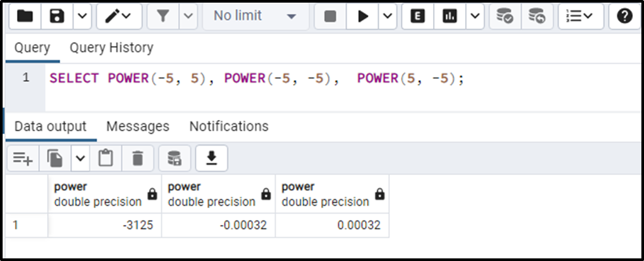Add a new row to results

[x=23, y=158]
